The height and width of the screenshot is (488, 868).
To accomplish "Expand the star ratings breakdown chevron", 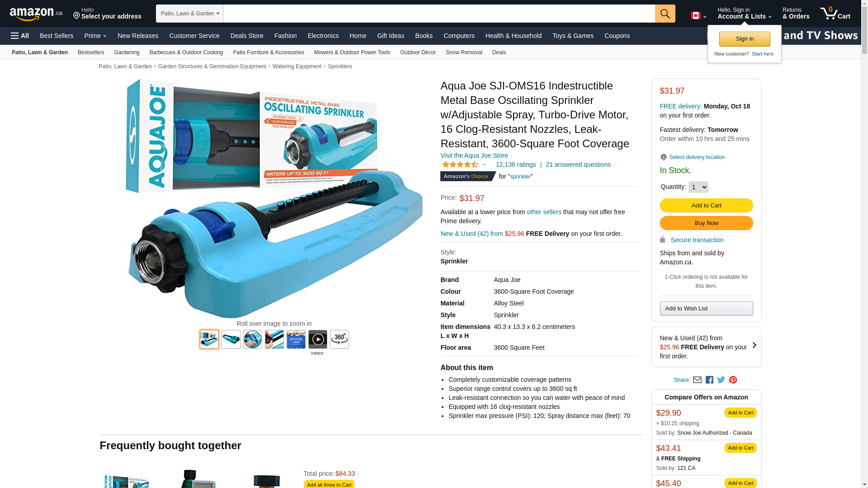I will [484, 165].
